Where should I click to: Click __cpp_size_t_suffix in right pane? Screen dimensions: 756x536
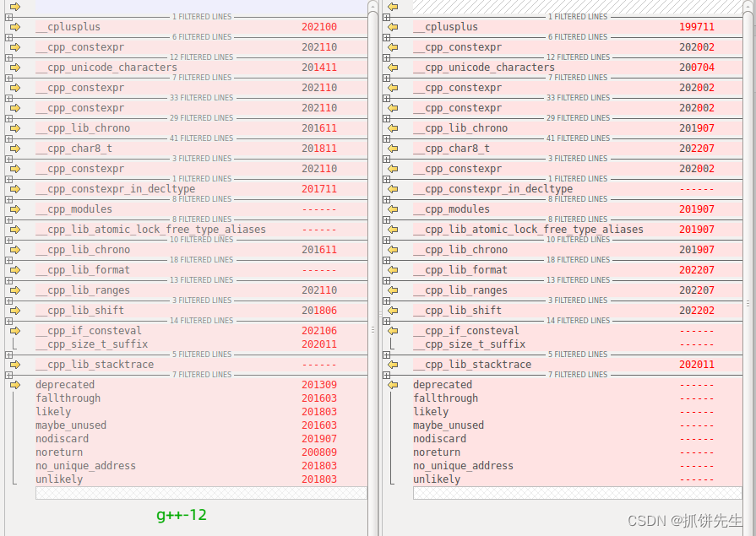coord(469,344)
